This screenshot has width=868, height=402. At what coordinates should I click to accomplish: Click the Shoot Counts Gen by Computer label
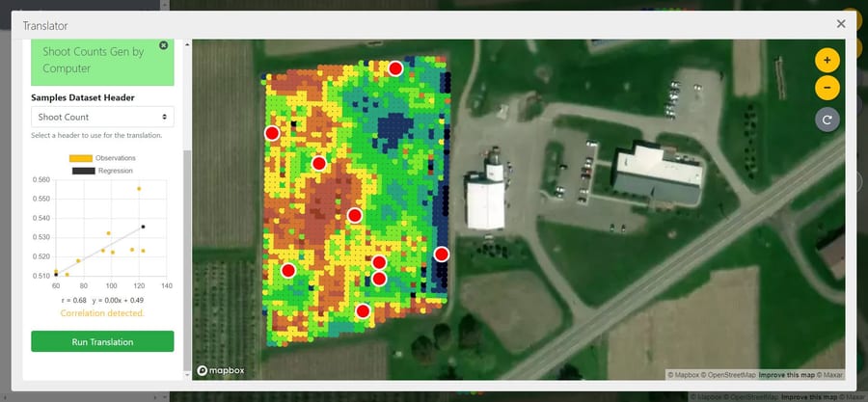coord(93,60)
